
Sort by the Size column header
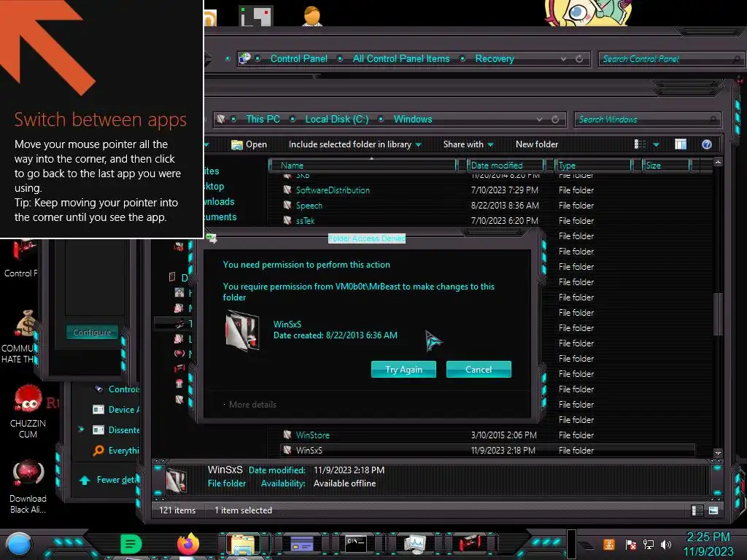pyautogui.click(x=666, y=166)
